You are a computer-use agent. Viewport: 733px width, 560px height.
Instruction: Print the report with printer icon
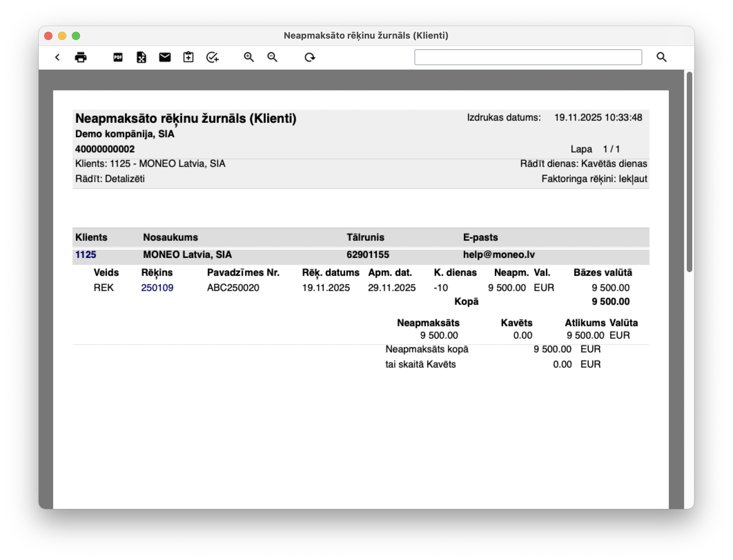click(81, 57)
